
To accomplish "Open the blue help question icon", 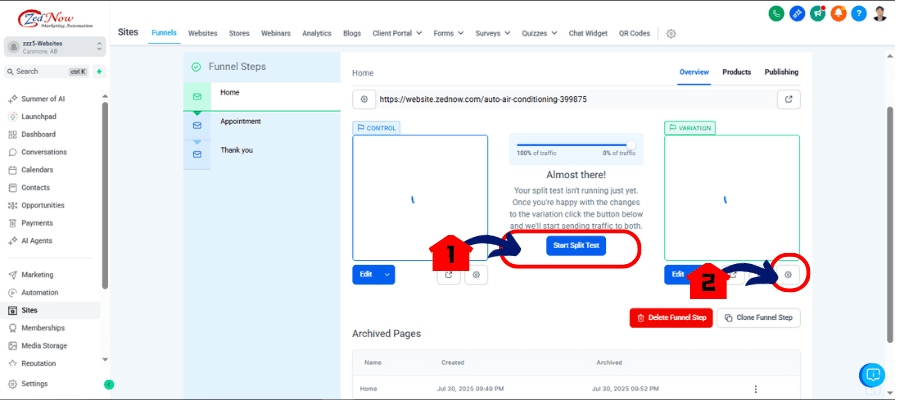I will [x=859, y=14].
